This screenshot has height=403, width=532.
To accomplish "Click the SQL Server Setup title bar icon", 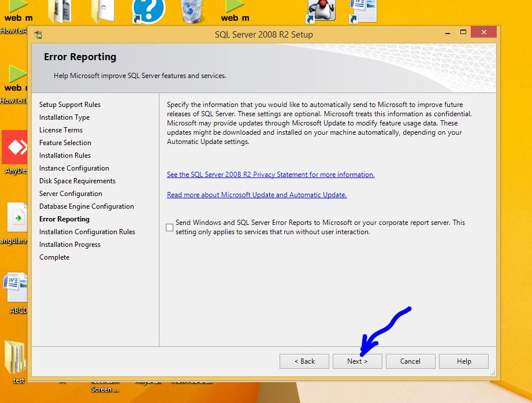I will [38, 35].
